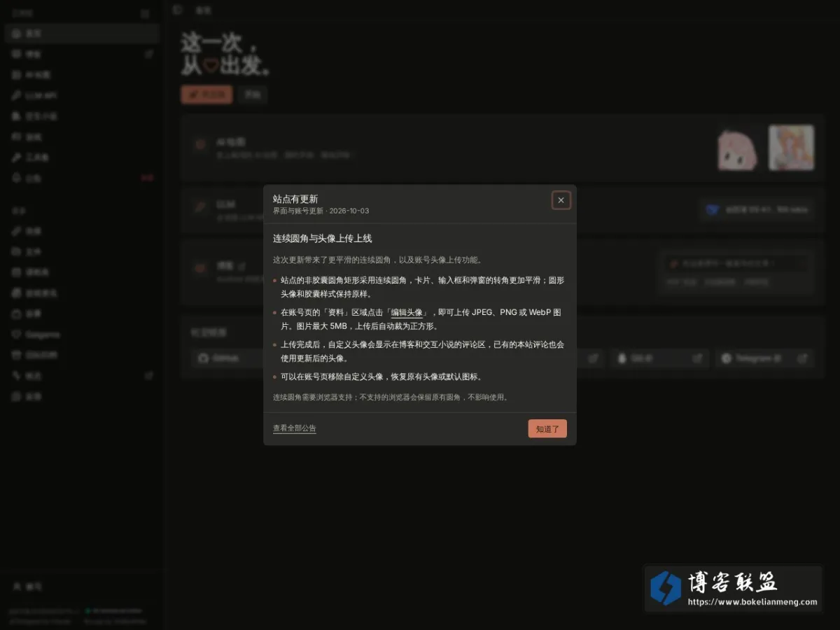Click the square illustration thumbnail at top right
840x630 pixels.
click(791, 148)
